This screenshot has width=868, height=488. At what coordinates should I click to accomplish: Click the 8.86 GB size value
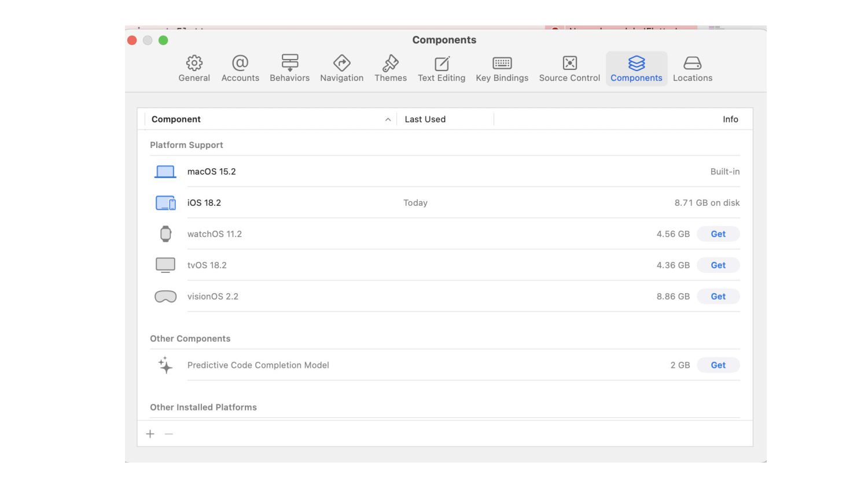(673, 297)
